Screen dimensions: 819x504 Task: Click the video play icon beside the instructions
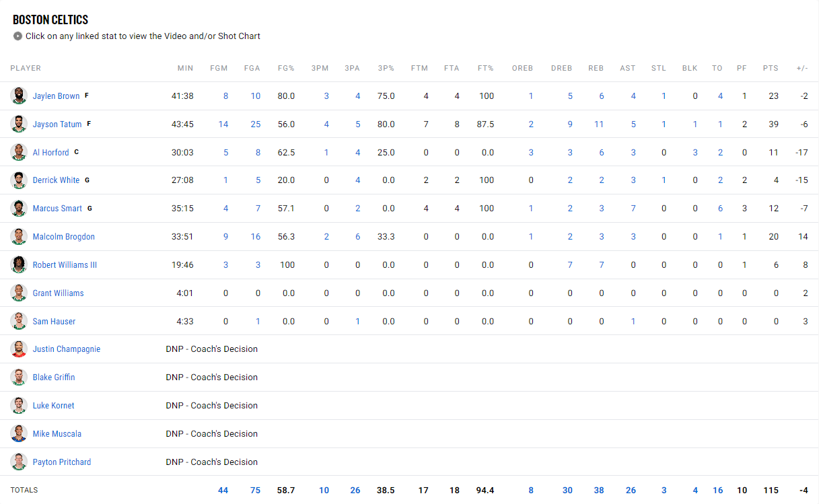tap(18, 36)
